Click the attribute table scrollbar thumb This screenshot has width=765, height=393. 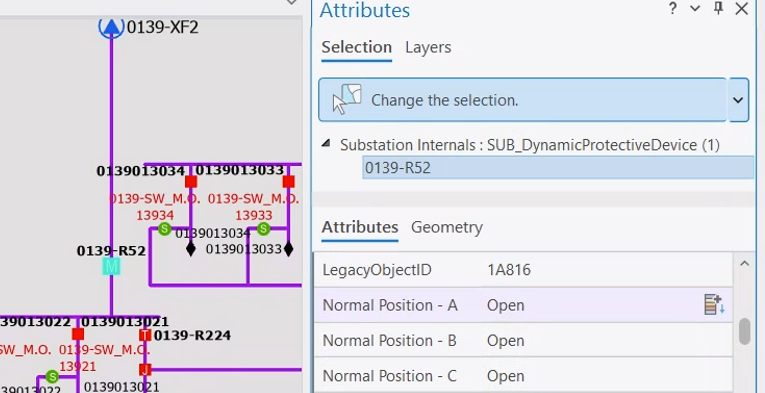pos(744,332)
